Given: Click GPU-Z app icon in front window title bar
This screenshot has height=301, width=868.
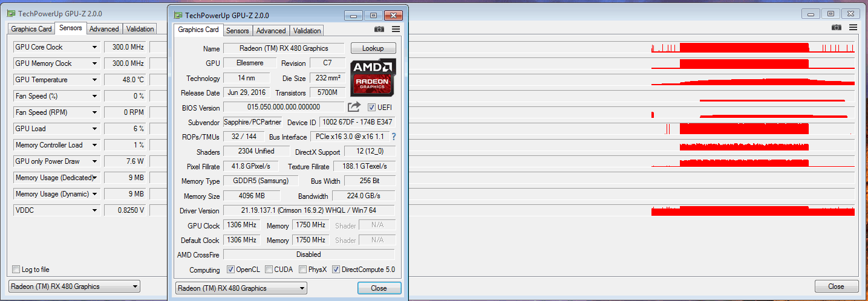Looking at the screenshot, I should tap(178, 15).
